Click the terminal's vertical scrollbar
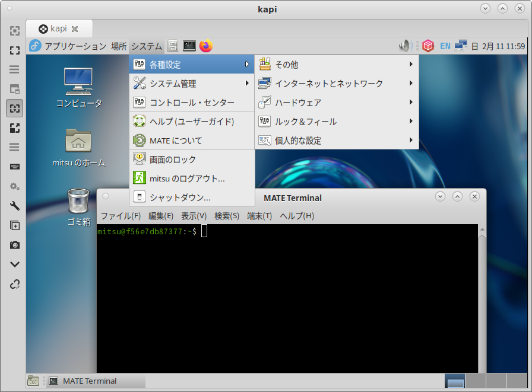This screenshot has height=392, width=532. (482, 297)
